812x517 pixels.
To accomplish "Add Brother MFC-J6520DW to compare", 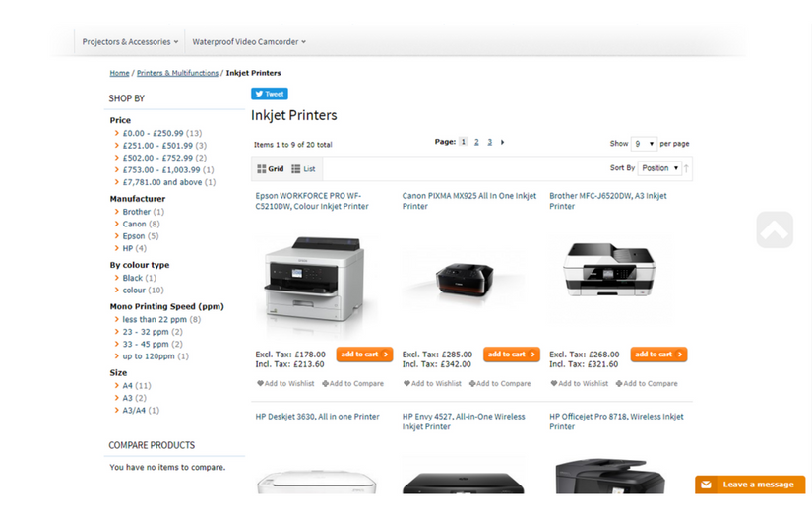I will pos(648,384).
